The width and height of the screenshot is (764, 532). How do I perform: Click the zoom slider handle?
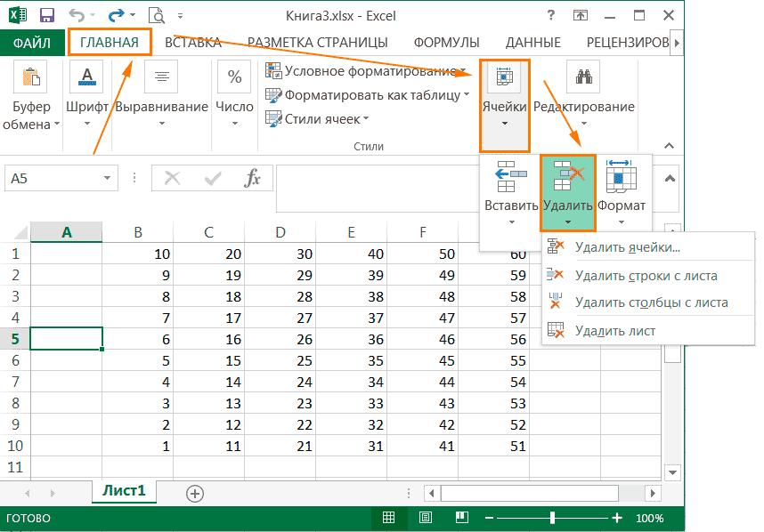[553, 518]
